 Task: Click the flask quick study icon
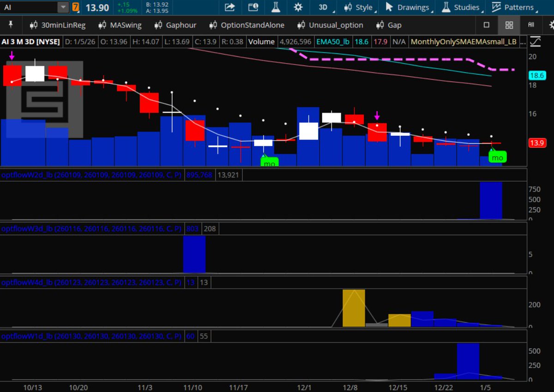click(x=276, y=7)
